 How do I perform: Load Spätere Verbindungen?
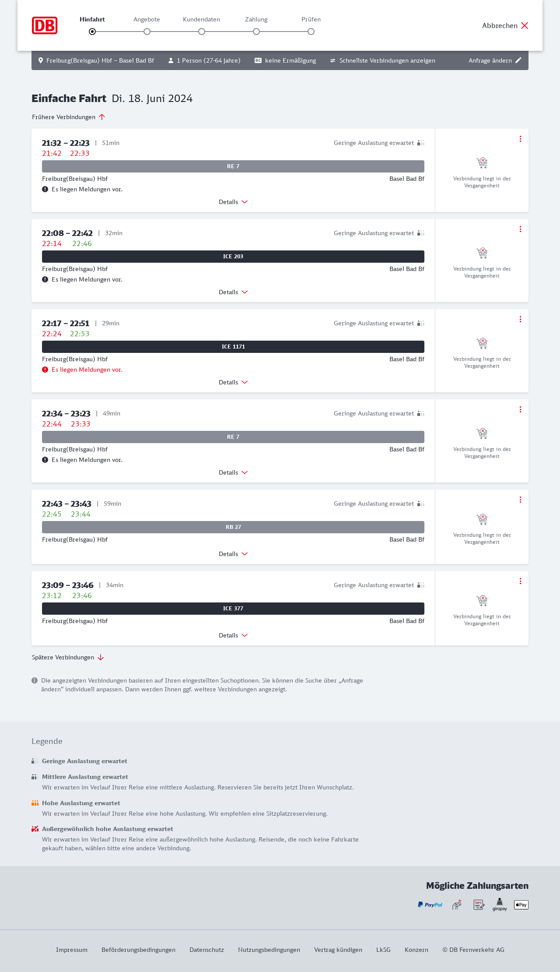68,657
